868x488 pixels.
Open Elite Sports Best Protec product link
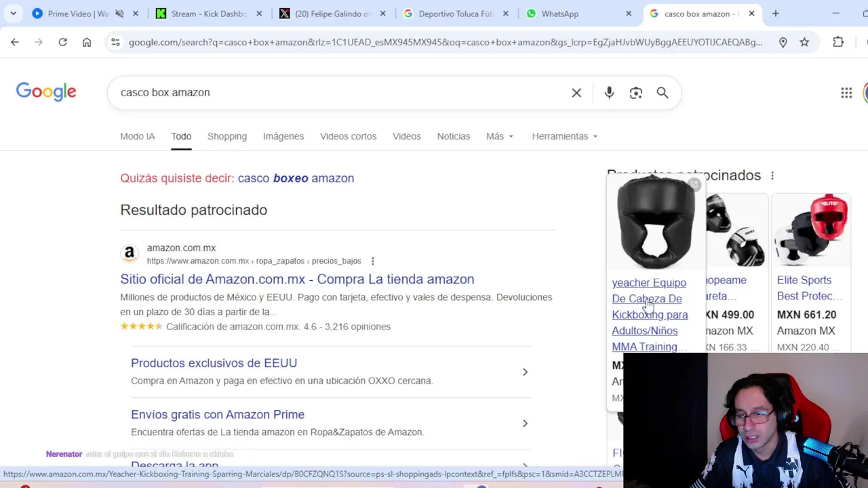[x=810, y=288]
